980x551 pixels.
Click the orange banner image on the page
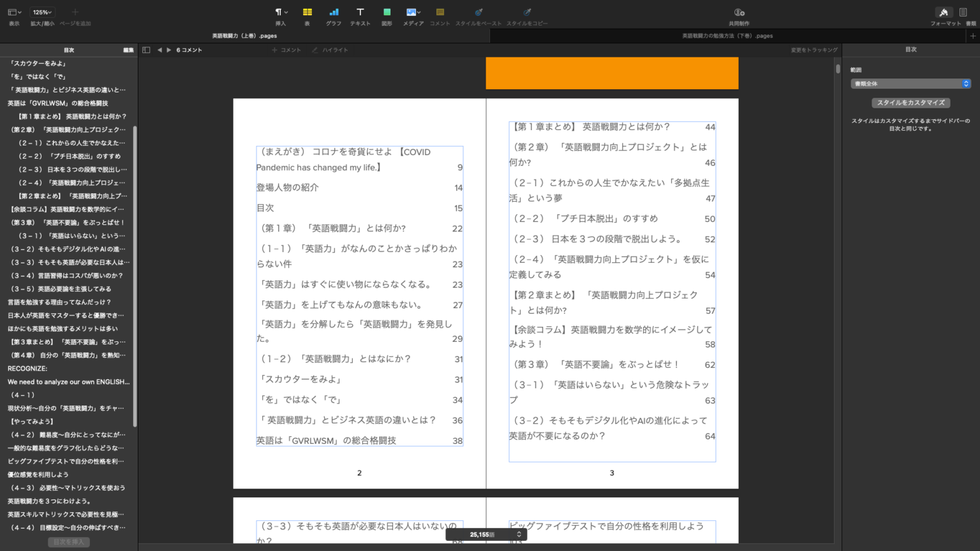612,73
